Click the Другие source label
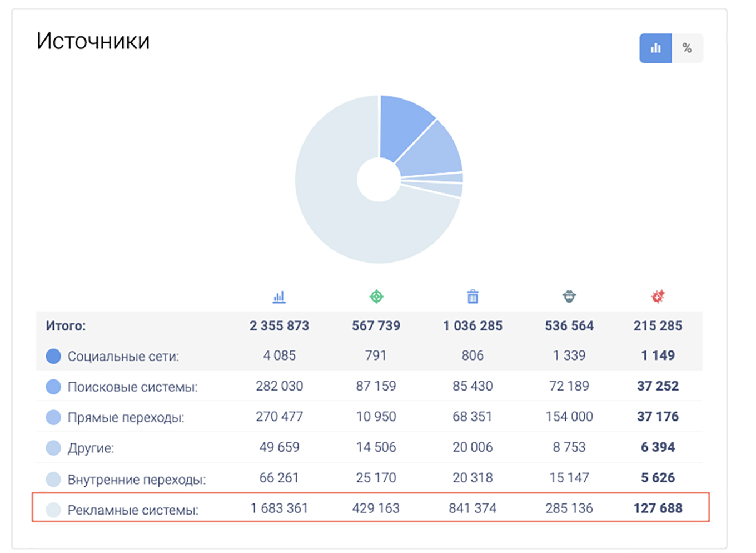Viewport: 756px width, 553px height. tap(91, 448)
